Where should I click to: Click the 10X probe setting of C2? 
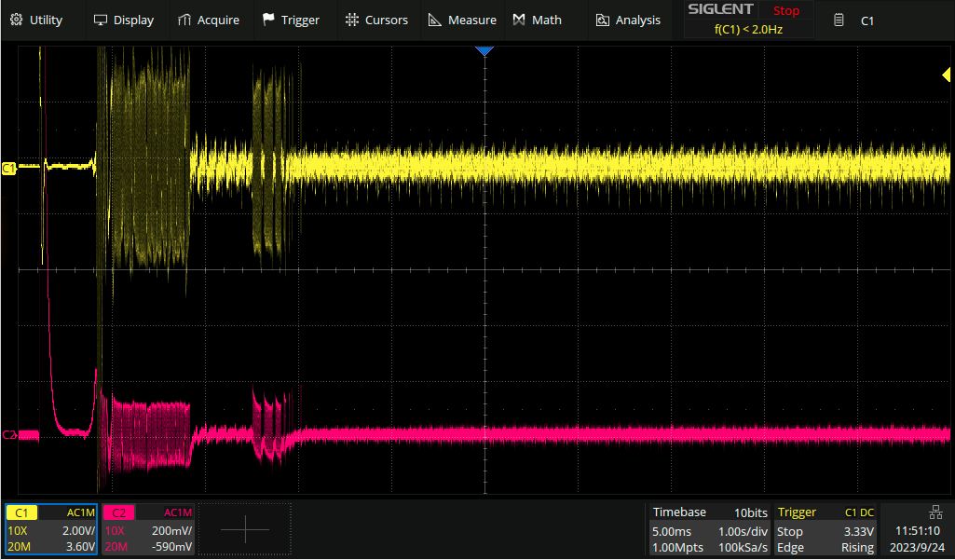pyautogui.click(x=115, y=531)
